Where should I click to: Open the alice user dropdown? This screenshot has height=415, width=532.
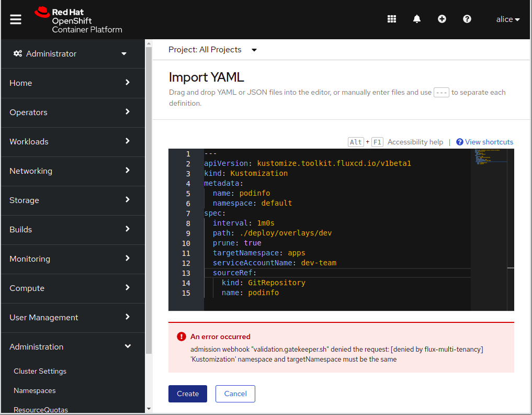[507, 19]
